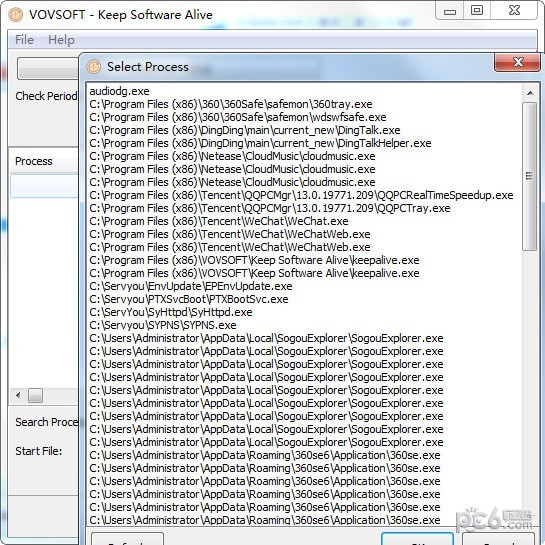Click the Select Process dialog icon
545x545 pixels.
click(x=93, y=66)
